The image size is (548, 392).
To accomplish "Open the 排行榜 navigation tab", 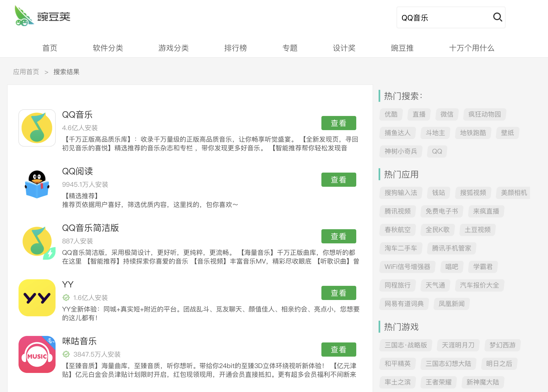I will [x=235, y=48].
